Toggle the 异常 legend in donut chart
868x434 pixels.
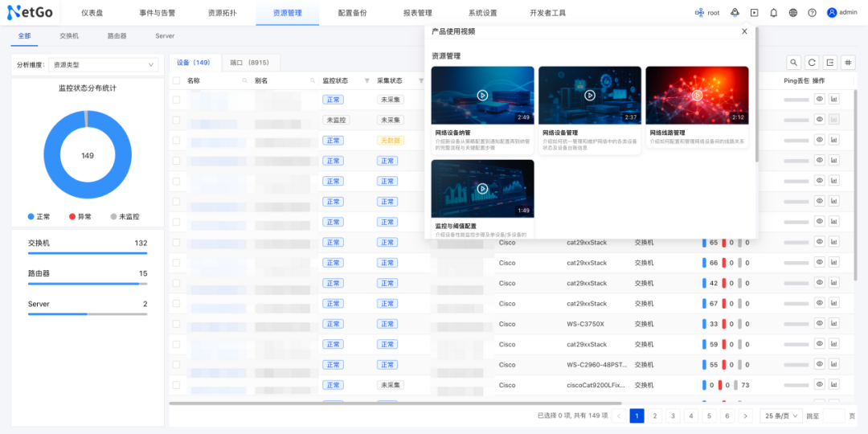pos(80,216)
